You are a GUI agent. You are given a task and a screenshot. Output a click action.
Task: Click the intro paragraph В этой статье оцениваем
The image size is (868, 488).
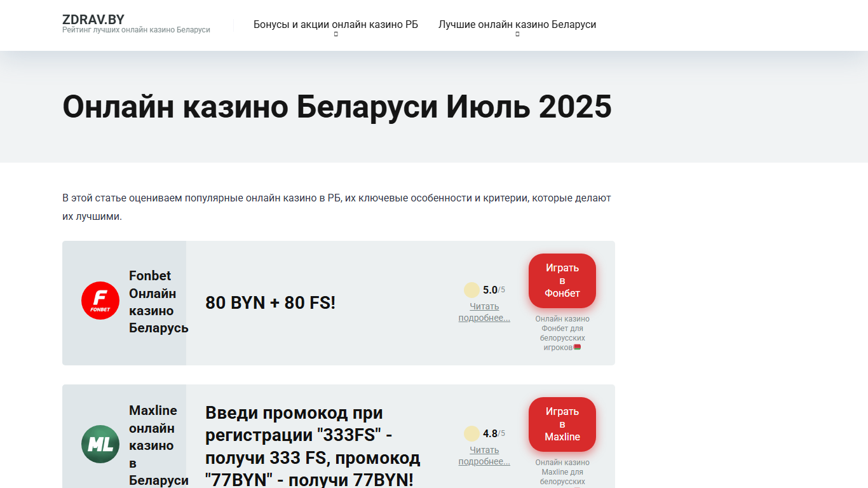(x=337, y=207)
